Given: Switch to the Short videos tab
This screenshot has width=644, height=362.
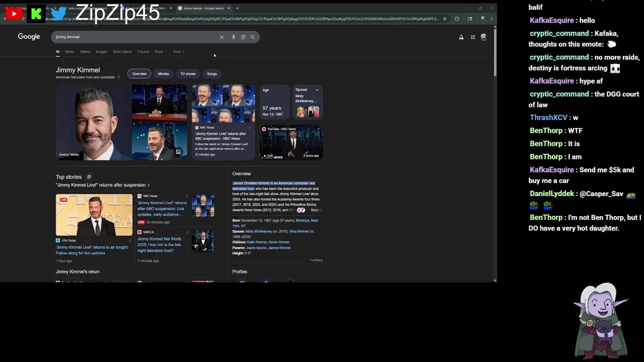Looking at the screenshot, I should pos(122,52).
